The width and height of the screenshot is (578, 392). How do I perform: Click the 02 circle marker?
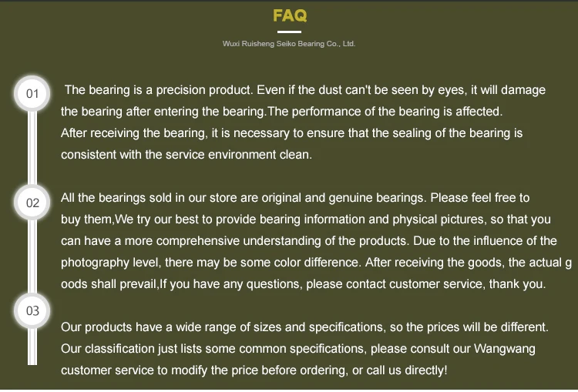tap(32, 203)
